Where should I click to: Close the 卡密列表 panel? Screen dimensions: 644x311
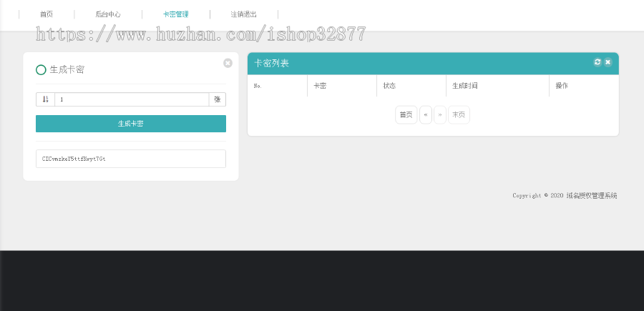tap(608, 62)
